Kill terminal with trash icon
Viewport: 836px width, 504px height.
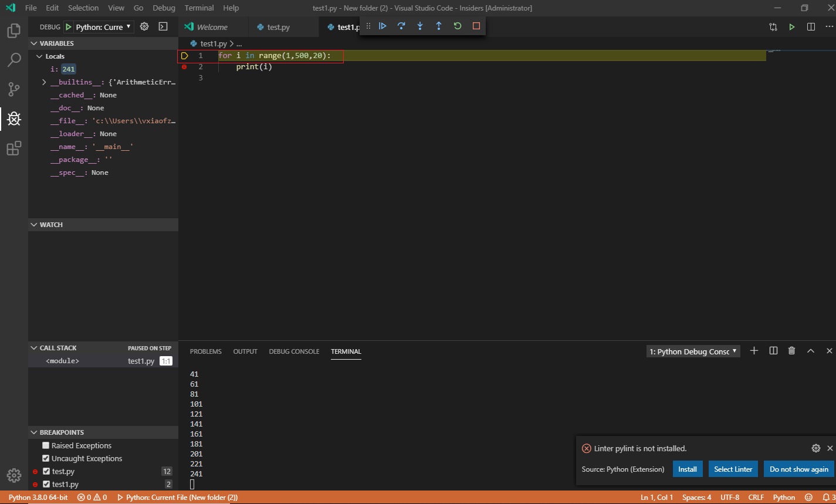point(792,351)
